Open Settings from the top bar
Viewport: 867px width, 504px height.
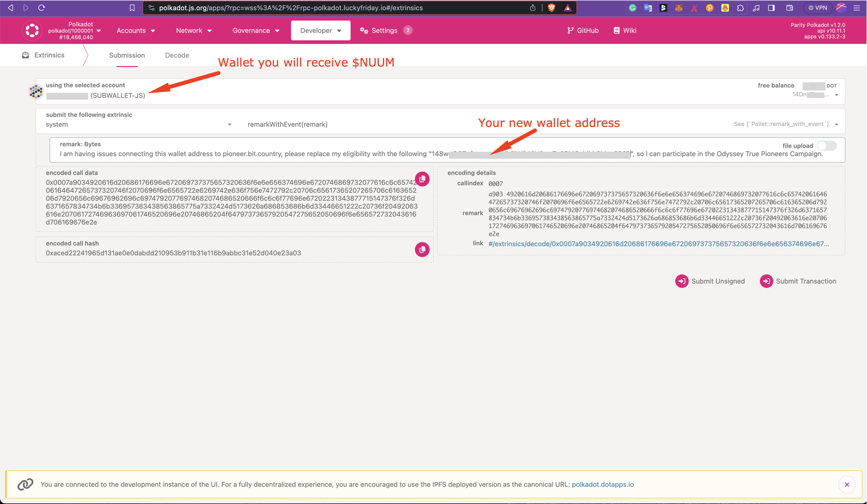[x=379, y=30]
